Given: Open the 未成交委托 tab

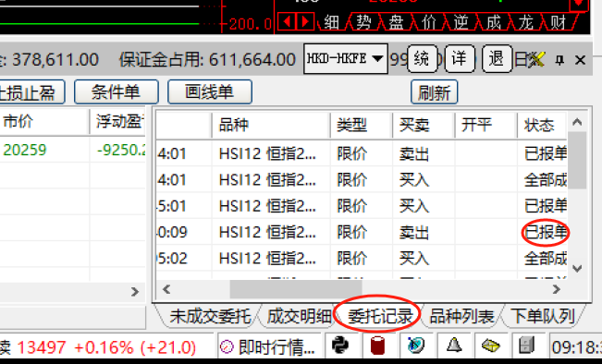Looking at the screenshot, I should (x=210, y=317).
